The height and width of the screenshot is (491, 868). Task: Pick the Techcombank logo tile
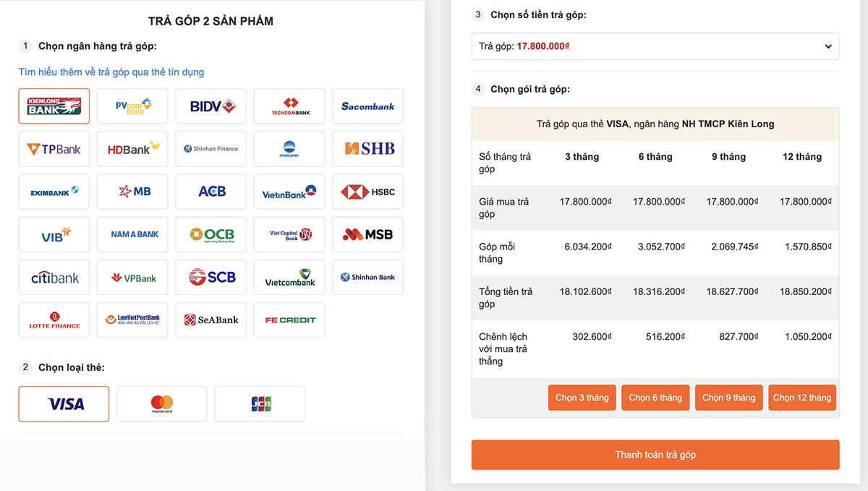[289, 106]
